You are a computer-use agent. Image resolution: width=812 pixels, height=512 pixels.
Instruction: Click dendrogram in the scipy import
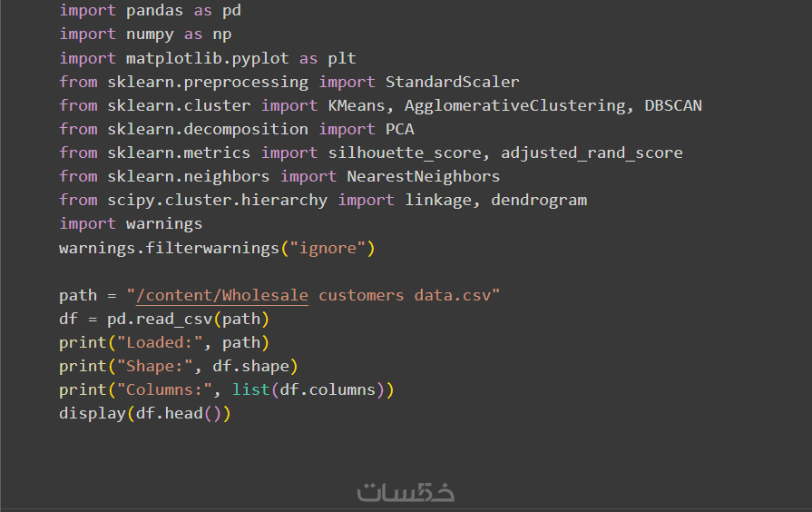pyautogui.click(x=539, y=200)
